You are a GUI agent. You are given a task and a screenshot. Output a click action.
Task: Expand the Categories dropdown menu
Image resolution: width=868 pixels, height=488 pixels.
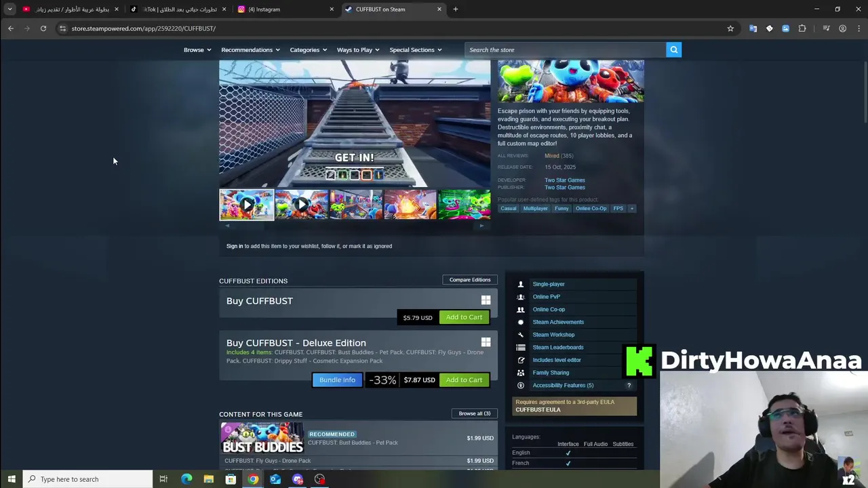click(x=309, y=49)
